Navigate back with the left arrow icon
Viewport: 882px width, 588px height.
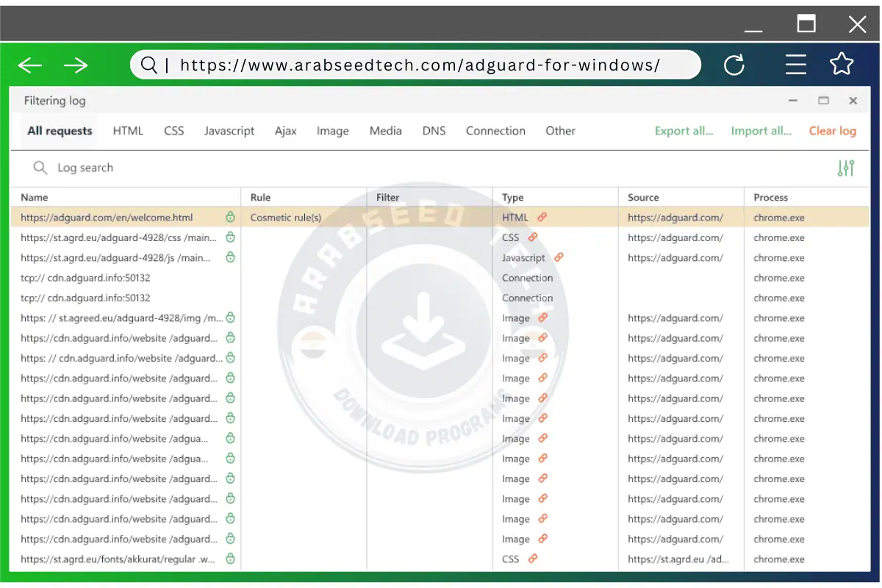[29, 65]
